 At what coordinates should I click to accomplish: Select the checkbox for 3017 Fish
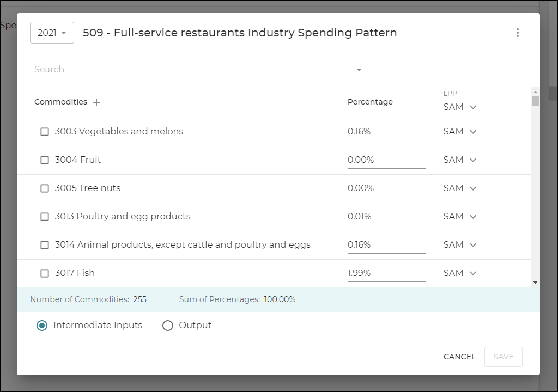[x=44, y=273]
